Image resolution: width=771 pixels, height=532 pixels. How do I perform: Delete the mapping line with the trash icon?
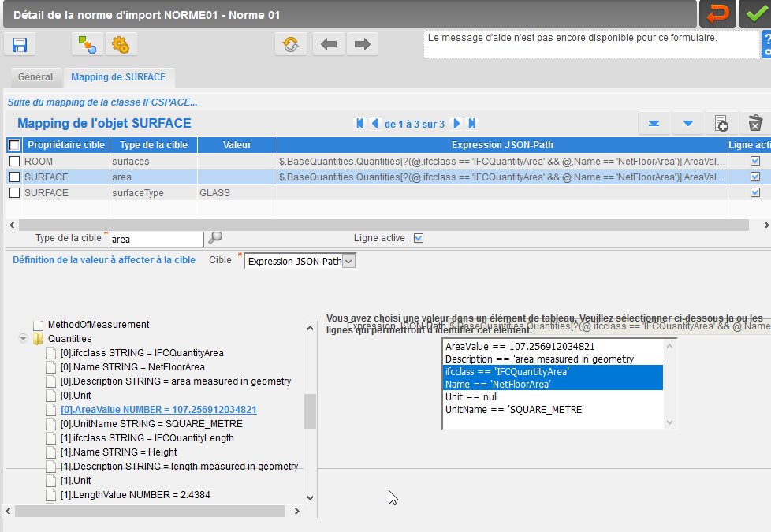tap(755, 124)
